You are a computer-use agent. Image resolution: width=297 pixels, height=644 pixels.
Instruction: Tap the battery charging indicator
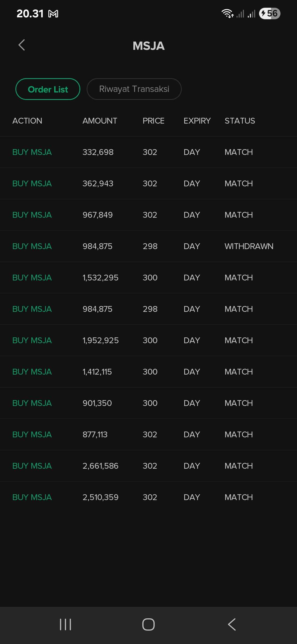[269, 13]
